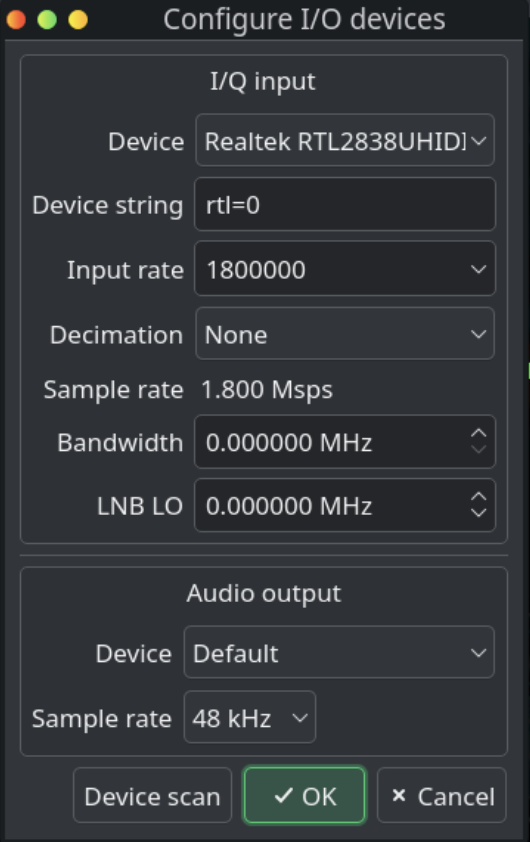530x842 pixels.
Task: Open the I/Q input Device dropdown
Action: (x=345, y=140)
